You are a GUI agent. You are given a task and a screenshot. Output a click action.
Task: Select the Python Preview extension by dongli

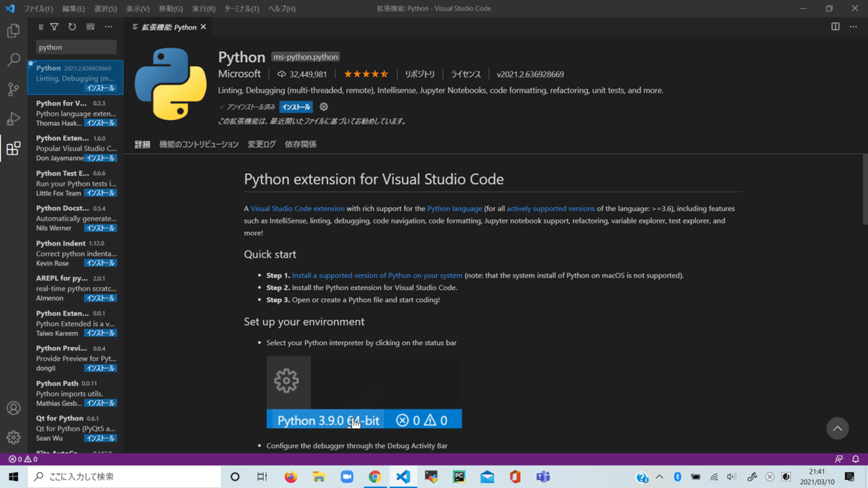(x=75, y=359)
